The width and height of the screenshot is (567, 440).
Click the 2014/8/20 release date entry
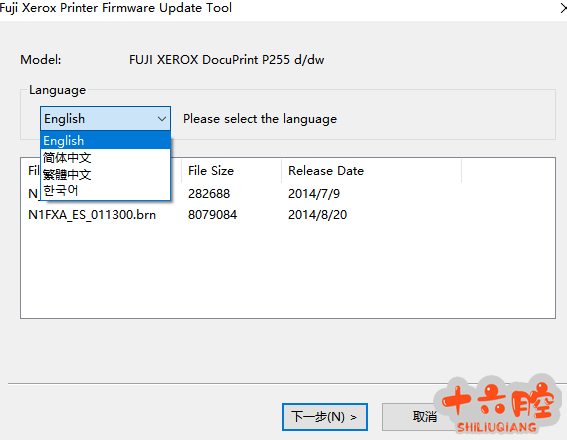pyautogui.click(x=317, y=215)
